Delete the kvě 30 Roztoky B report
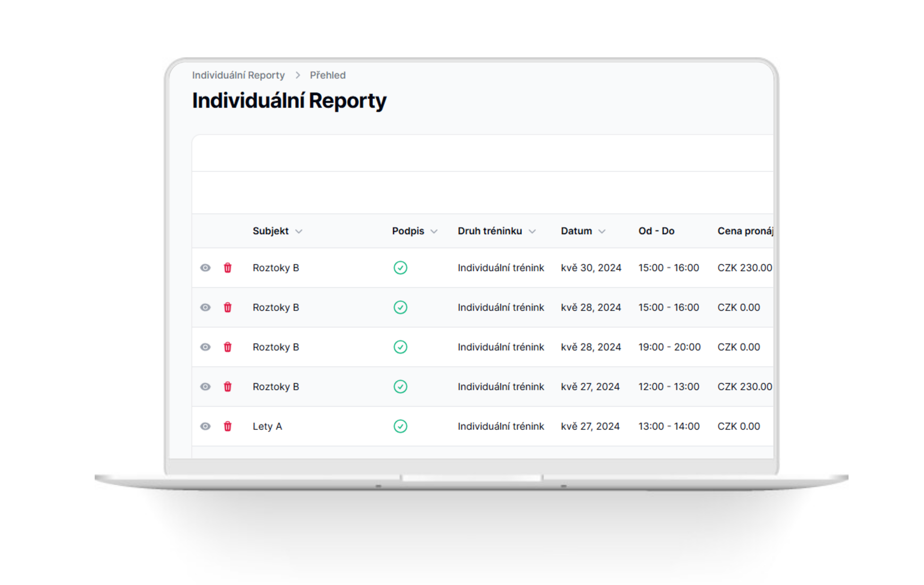 click(x=228, y=268)
